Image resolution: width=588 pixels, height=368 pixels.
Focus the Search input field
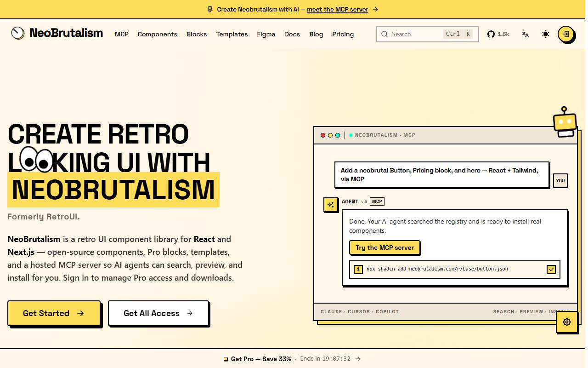pos(428,34)
